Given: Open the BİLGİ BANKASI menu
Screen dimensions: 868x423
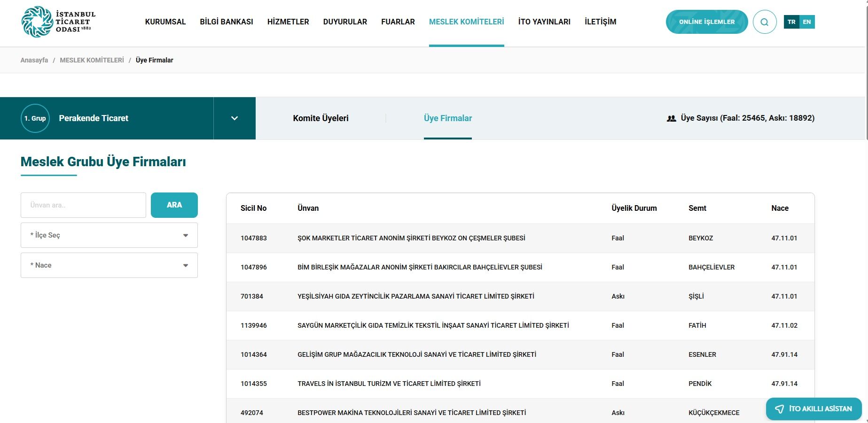Looking at the screenshot, I should coord(227,22).
